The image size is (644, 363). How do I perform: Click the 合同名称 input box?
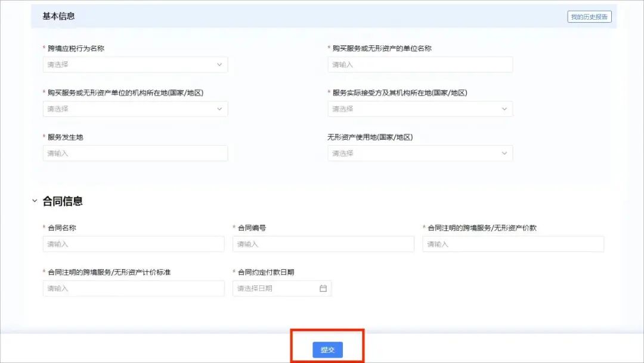tap(134, 244)
